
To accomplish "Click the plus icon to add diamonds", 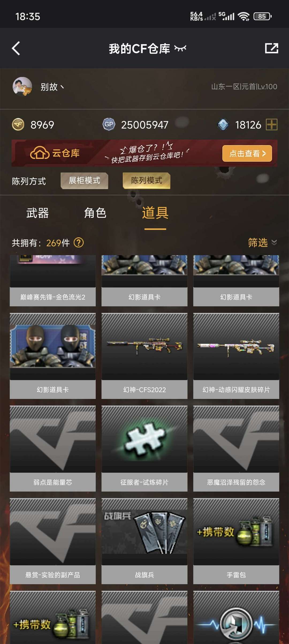I will pos(271,125).
